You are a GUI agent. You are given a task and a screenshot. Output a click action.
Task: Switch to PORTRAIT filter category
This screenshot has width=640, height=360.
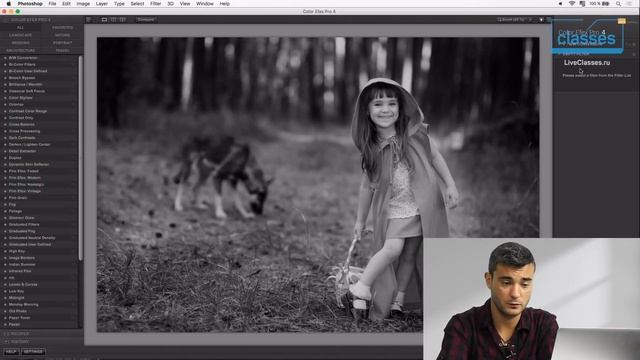coord(62,43)
